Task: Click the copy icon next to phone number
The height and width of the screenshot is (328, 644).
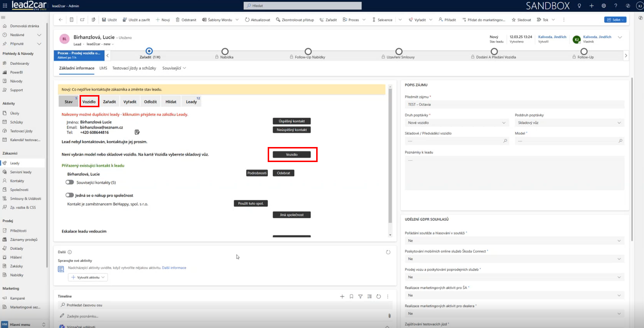Action: point(137,132)
